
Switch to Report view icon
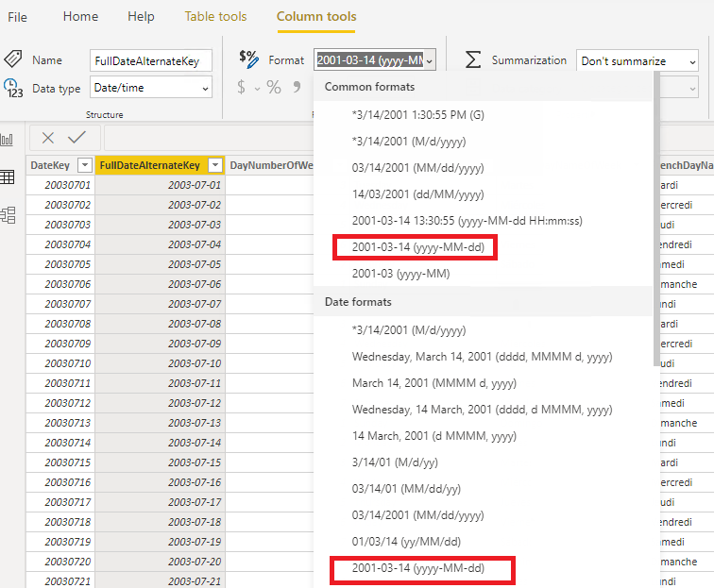point(7,140)
